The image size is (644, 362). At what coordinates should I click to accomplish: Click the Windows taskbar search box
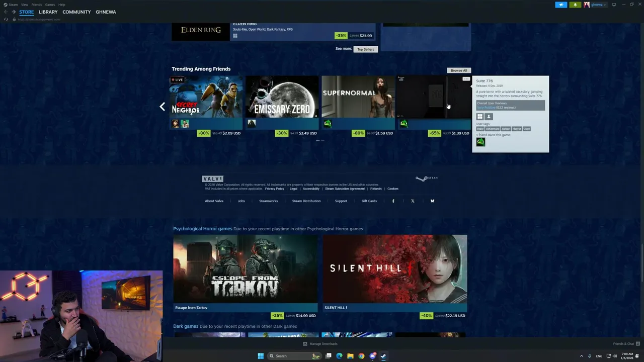click(x=294, y=356)
